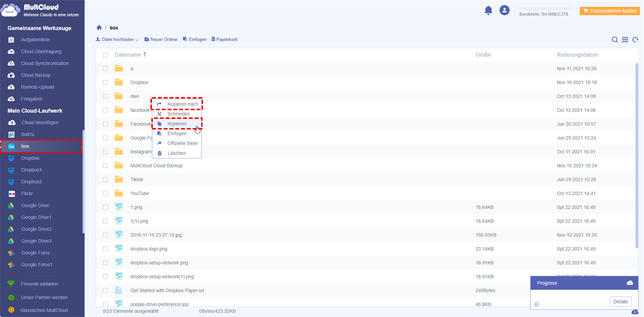Open 2016-11-19 23.27.13.jpg file
Screen dimensions: 644x317
pos(156,235)
